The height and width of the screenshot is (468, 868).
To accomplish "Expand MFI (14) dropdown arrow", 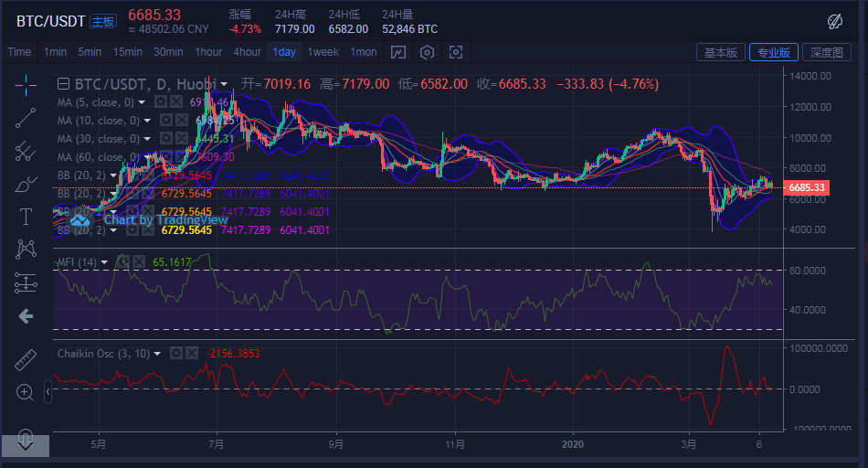I will pyautogui.click(x=104, y=262).
